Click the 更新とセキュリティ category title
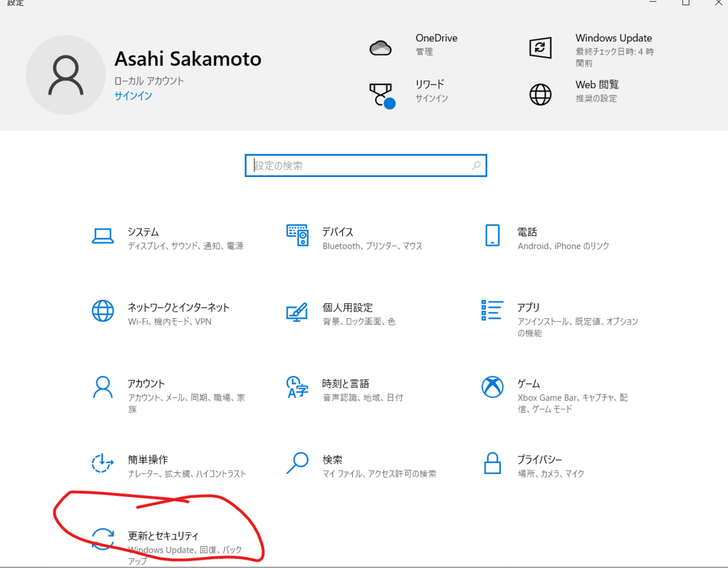 coord(163,535)
